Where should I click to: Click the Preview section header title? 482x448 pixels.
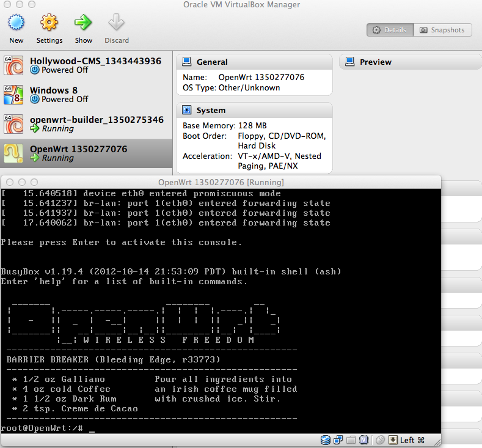(376, 62)
